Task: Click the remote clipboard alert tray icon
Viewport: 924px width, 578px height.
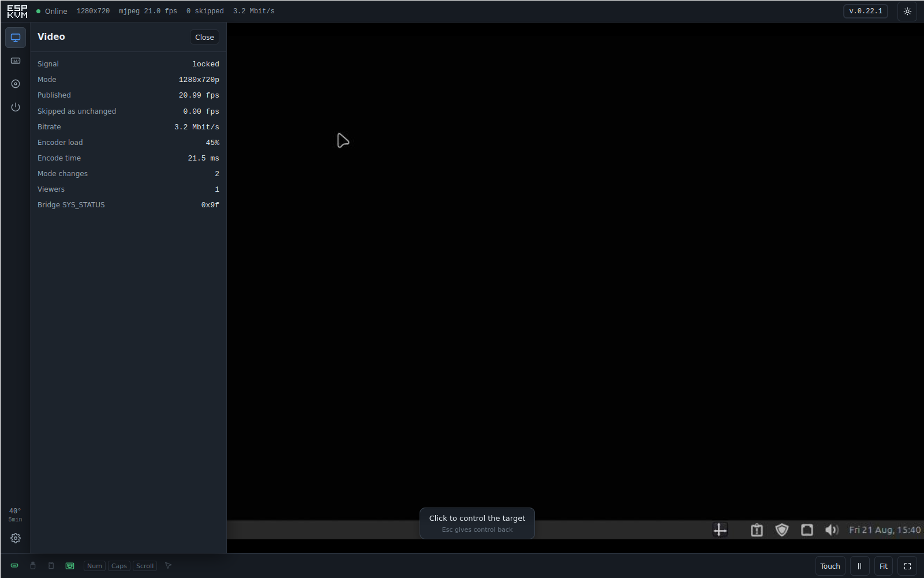Action: (x=757, y=530)
